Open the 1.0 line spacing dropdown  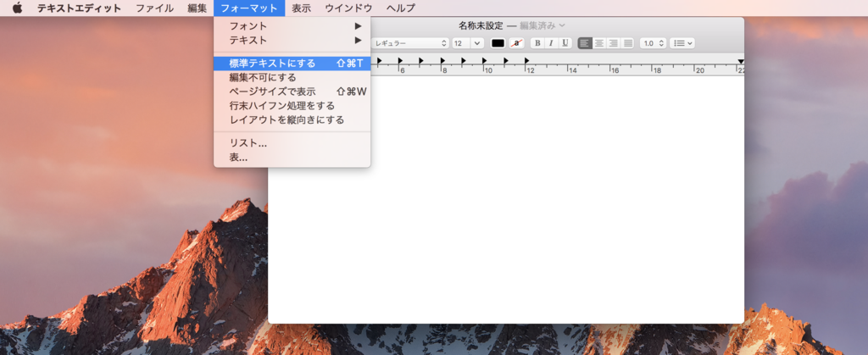pos(654,43)
